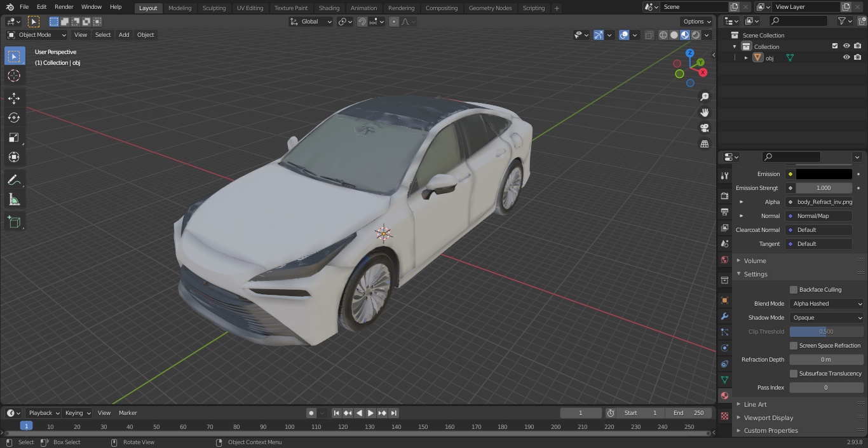Open the Render properties tab
The height and width of the screenshot is (448, 868).
click(x=724, y=196)
